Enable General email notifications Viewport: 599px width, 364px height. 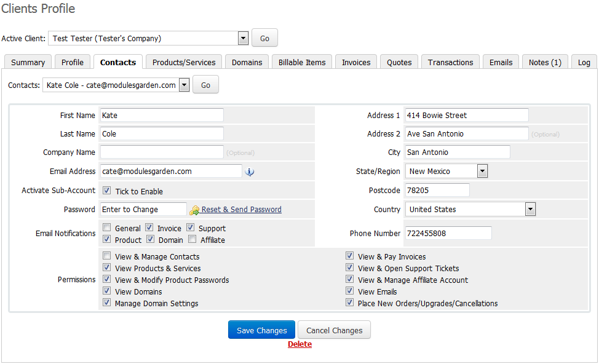pyautogui.click(x=106, y=228)
